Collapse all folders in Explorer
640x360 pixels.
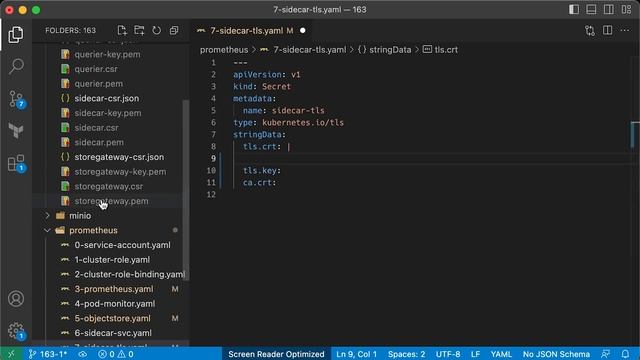(174, 30)
